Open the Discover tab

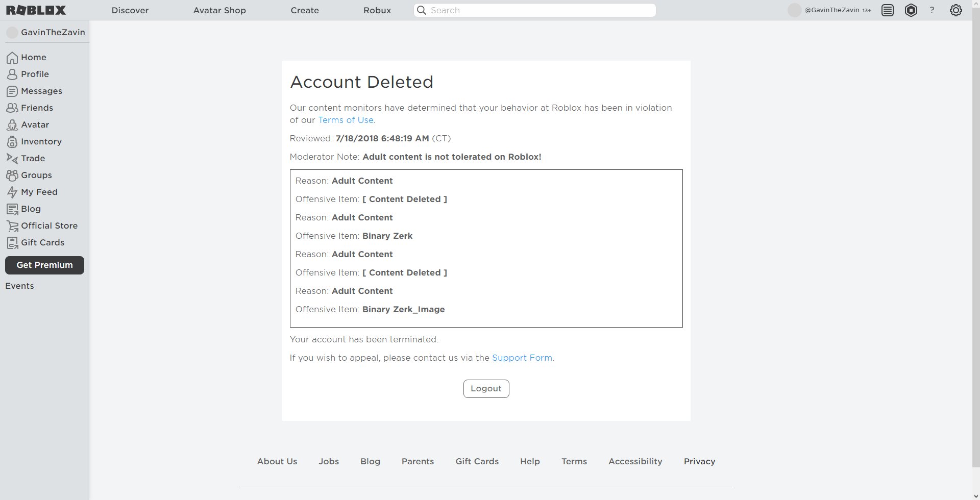pos(130,10)
